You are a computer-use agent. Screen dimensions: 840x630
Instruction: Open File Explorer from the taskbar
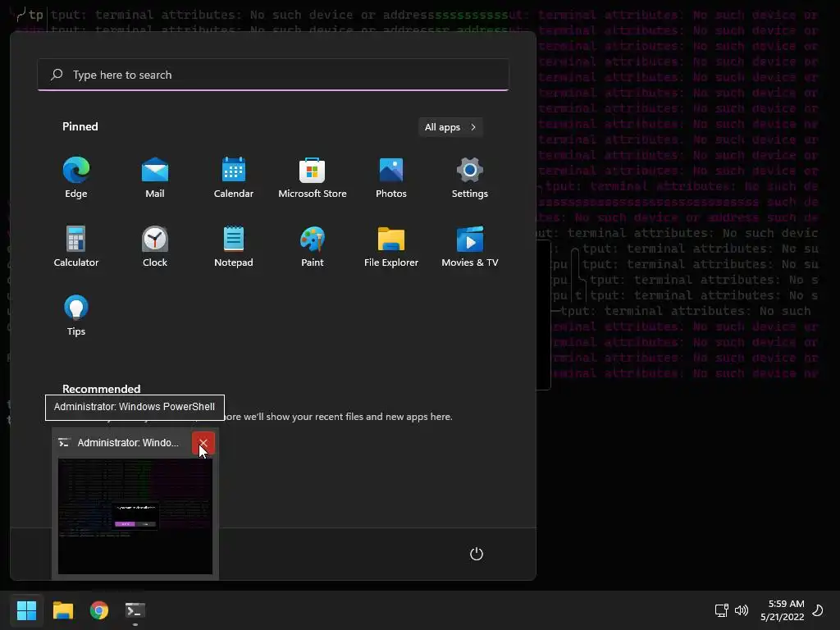(x=62, y=610)
